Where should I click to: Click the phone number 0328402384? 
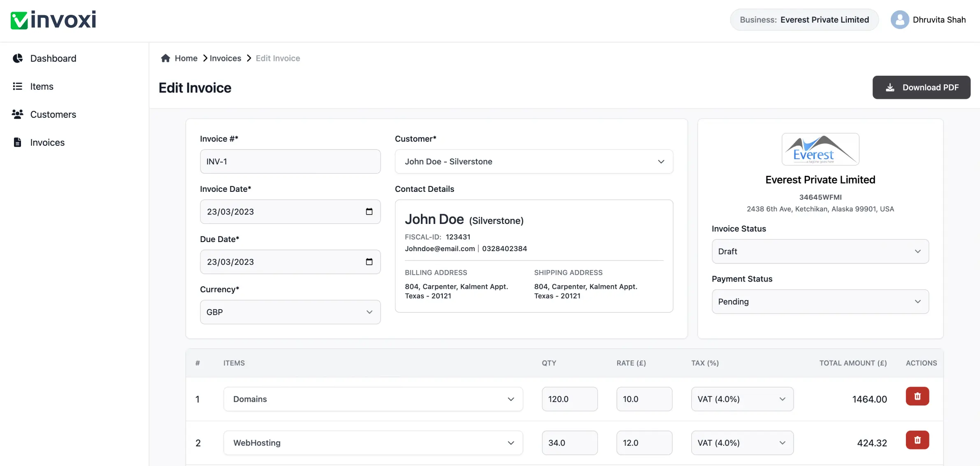pos(504,248)
